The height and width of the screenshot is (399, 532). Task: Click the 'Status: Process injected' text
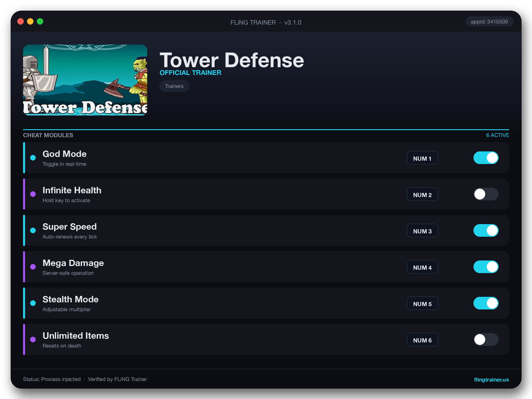pyautogui.click(x=52, y=379)
